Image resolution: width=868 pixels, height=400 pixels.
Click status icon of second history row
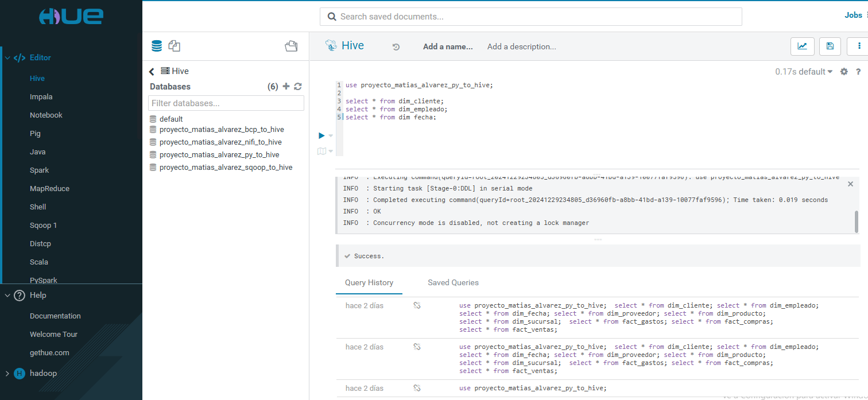coord(417,347)
